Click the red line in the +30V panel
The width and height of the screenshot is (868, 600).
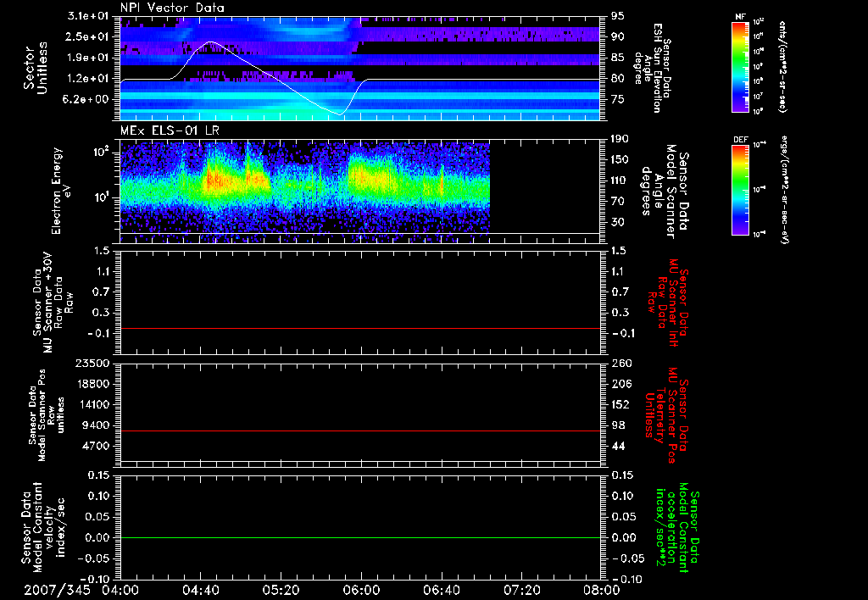point(360,329)
